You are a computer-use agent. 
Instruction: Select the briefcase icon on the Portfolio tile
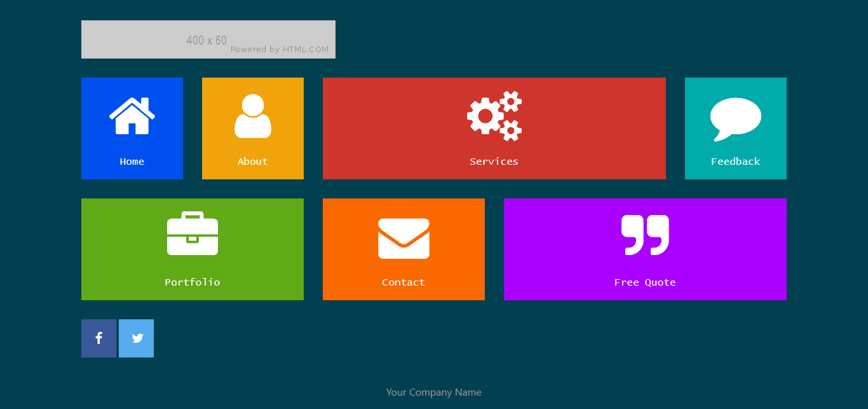click(192, 233)
